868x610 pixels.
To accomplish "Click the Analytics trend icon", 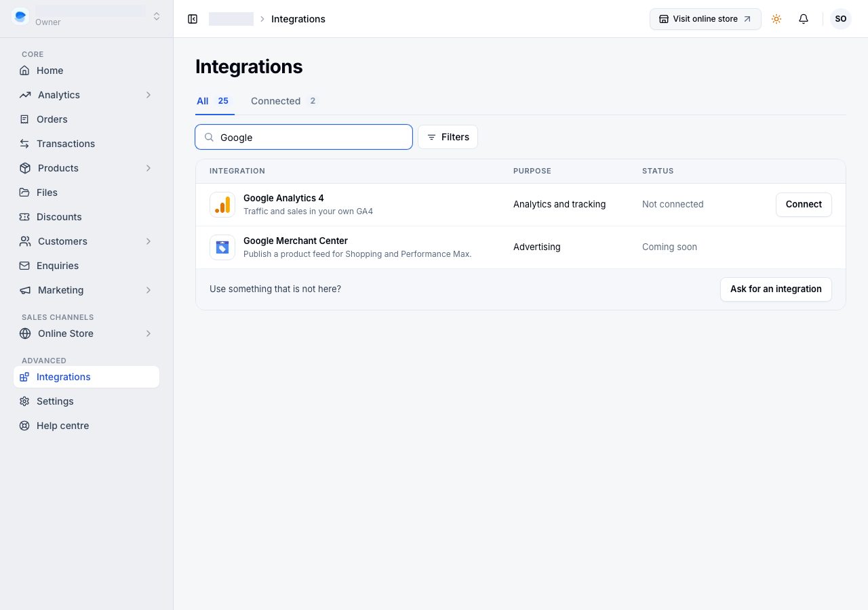I will coord(25,95).
